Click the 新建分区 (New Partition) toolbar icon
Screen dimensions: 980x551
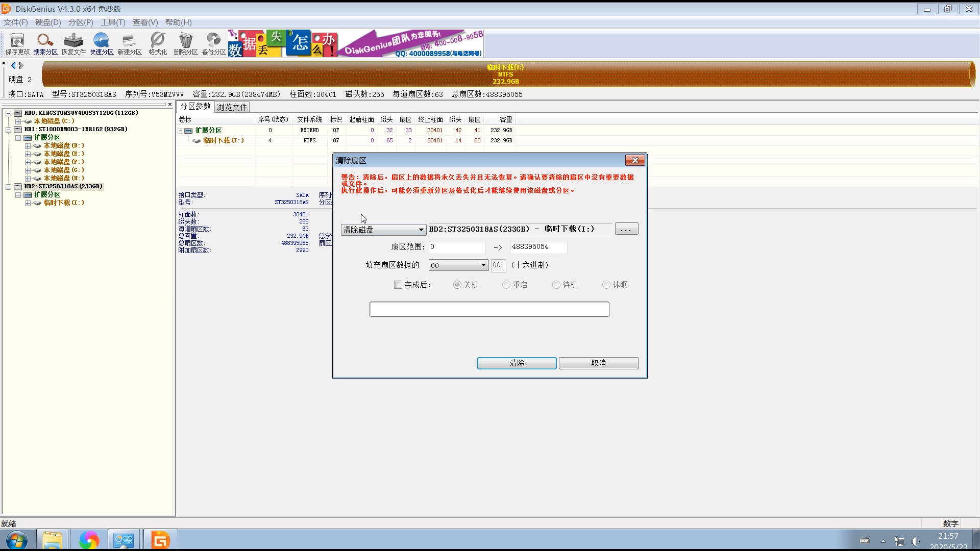point(130,43)
